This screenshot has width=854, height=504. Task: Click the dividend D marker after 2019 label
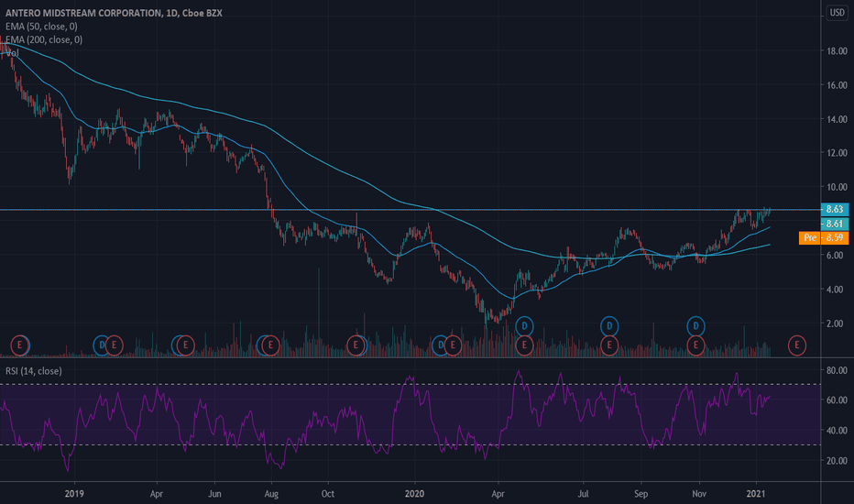click(102, 345)
